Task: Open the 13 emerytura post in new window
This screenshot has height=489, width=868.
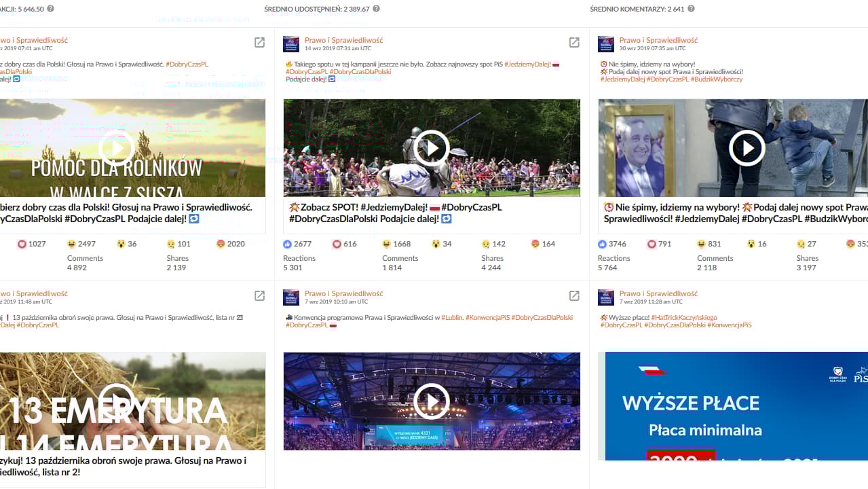Action: pos(259,296)
